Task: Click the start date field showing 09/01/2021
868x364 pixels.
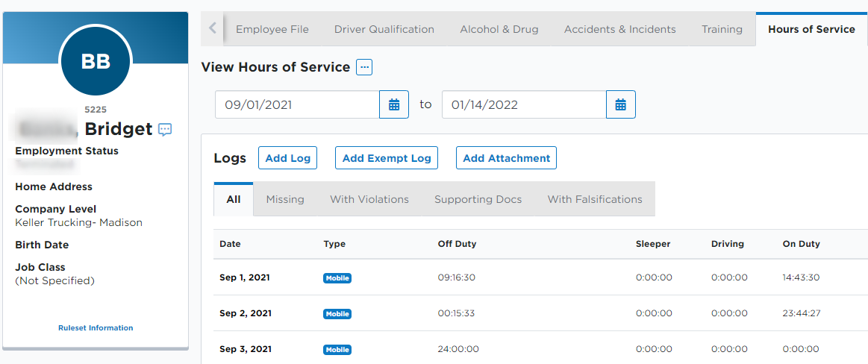Action: [x=297, y=104]
